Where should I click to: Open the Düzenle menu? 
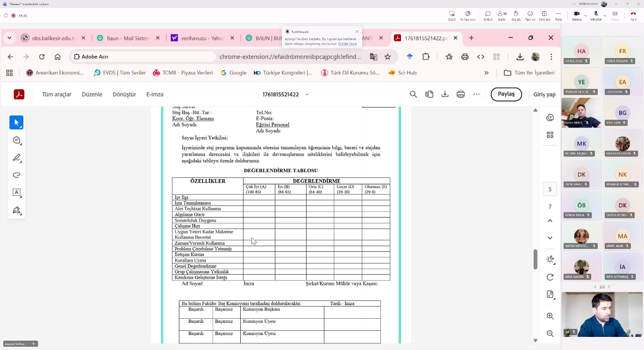tap(92, 94)
